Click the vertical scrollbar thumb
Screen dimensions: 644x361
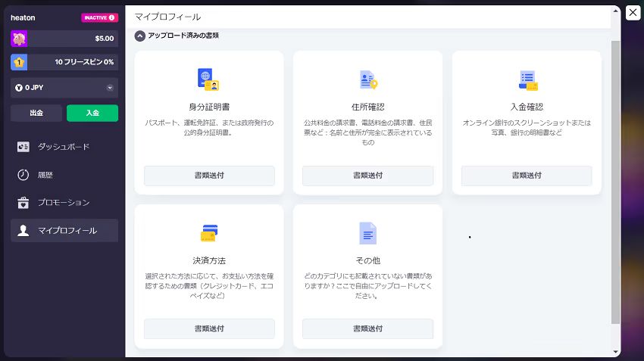pyautogui.click(x=615, y=182)
